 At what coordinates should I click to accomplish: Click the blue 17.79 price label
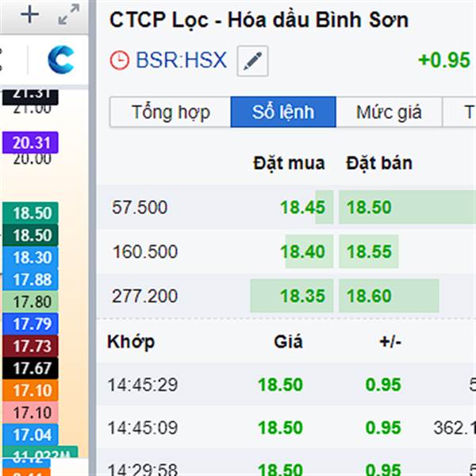[30, 324]
